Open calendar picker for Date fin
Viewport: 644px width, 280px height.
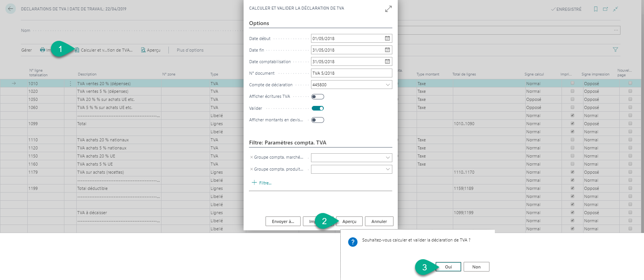(387, 50)
